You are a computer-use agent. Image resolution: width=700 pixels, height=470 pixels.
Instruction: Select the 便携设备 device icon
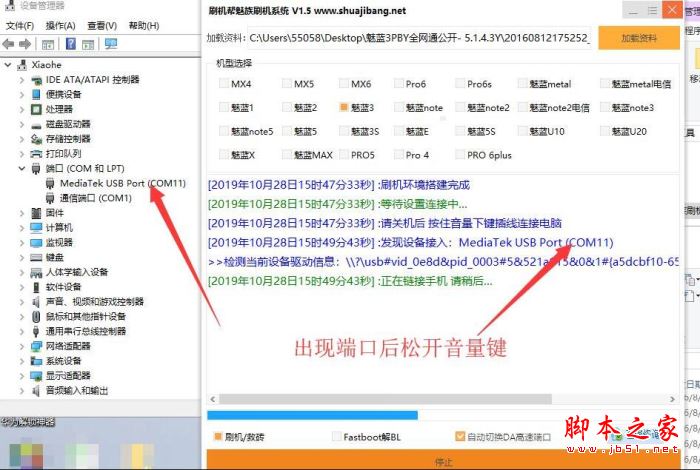click(x=37, y=95)
